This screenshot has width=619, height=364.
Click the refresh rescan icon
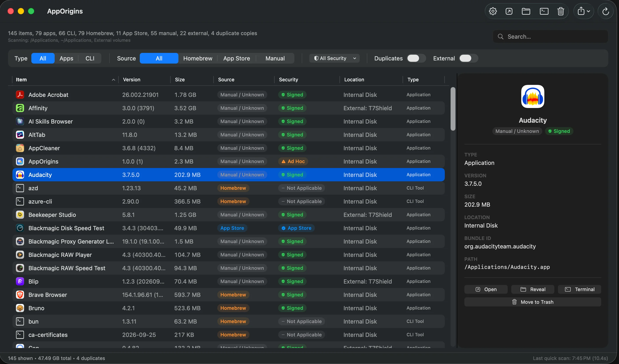coord(605,11)
